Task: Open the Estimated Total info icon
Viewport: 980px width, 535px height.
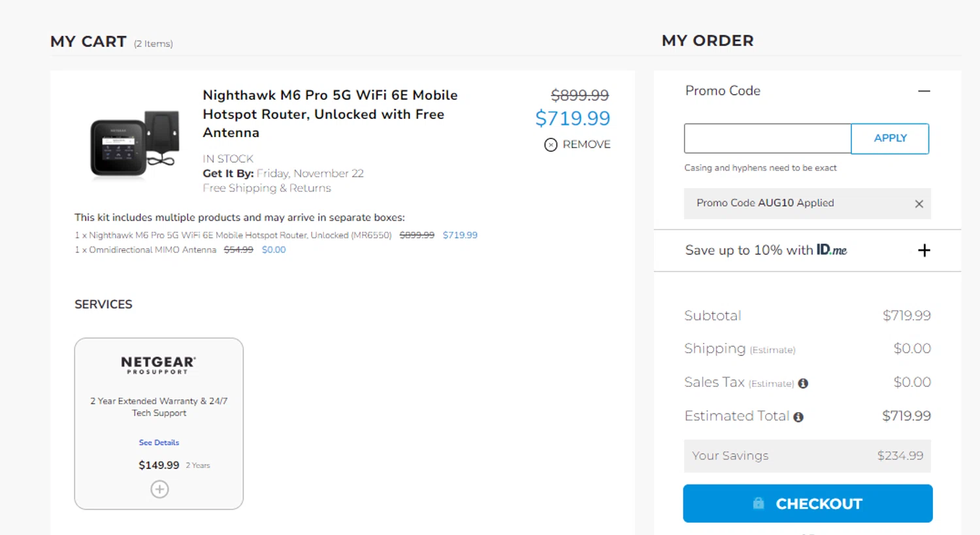Action: (798, 417)
